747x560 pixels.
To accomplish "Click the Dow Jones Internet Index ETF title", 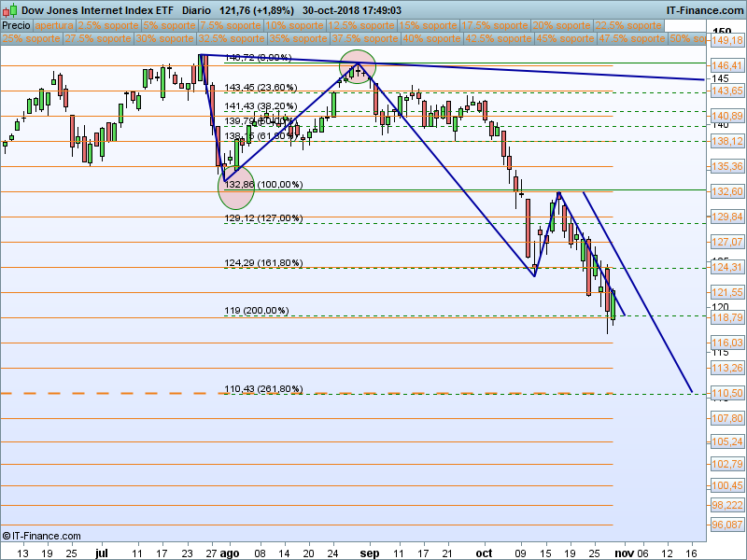I will pos(98,10).
